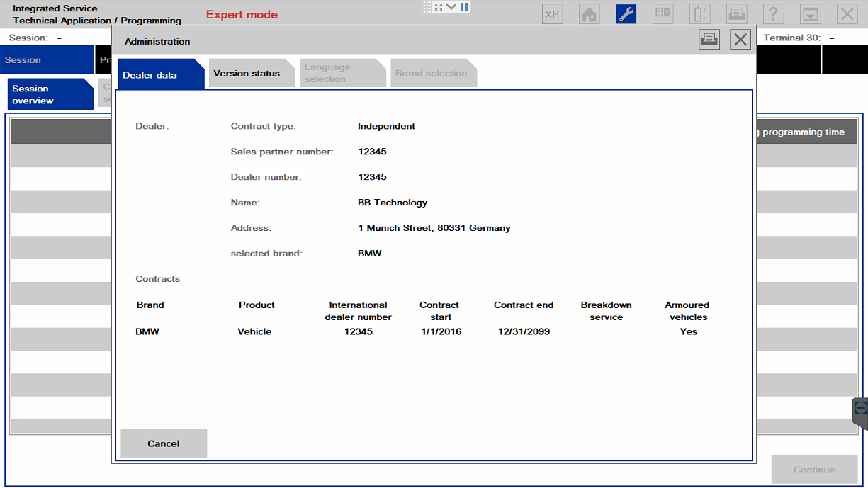This screenshot has width=868, height=488.
Task: Go to the home screen icon
Action: tap(590, 14)
